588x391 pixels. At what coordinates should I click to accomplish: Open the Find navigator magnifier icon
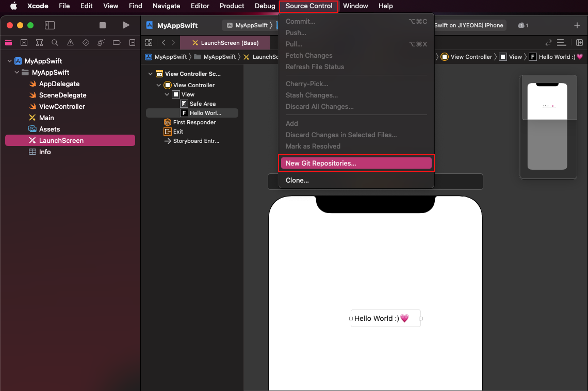[x=55, y=43]
